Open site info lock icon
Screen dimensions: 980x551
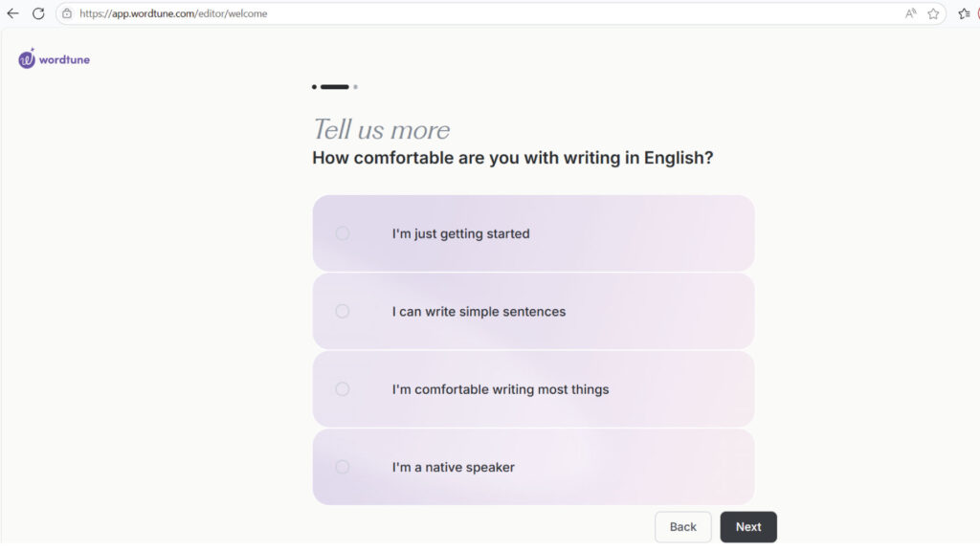point(67,13)
